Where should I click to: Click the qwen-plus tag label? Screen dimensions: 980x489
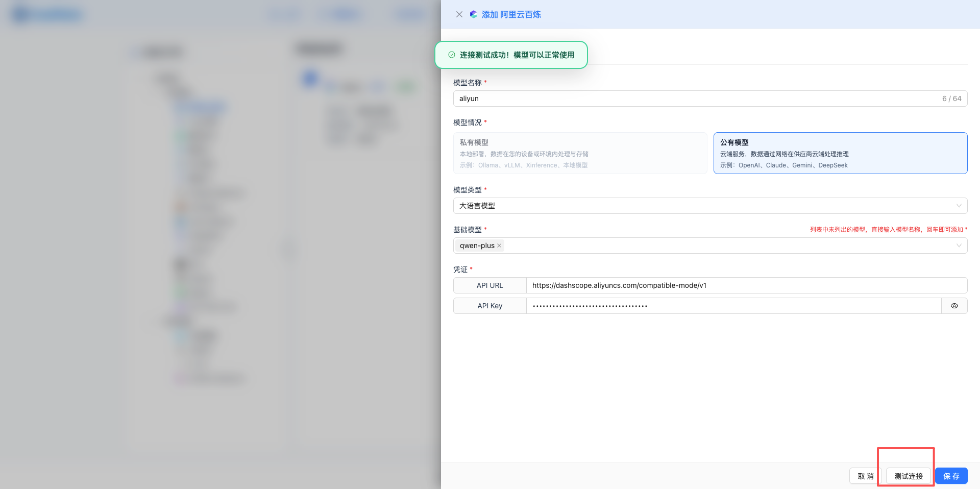(x=477, y=246)
